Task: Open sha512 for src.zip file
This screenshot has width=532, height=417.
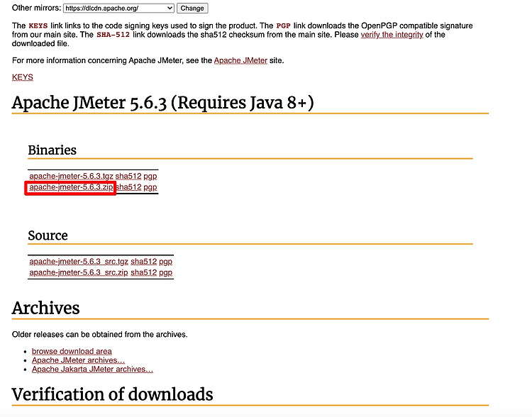Action: click(144, 272)
